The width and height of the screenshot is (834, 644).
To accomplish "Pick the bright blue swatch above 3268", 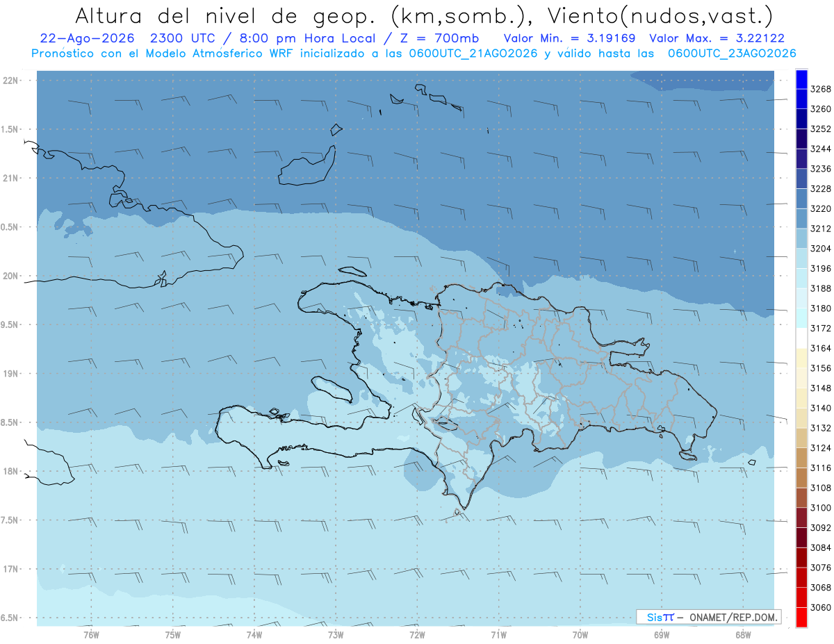I will (x=801, y=79).
